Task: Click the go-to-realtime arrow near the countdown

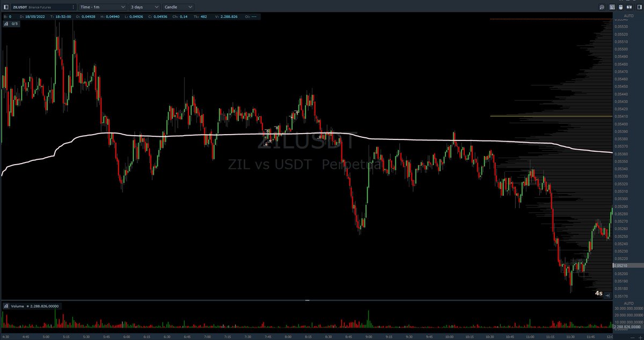Action: click(x=608, y=295)
